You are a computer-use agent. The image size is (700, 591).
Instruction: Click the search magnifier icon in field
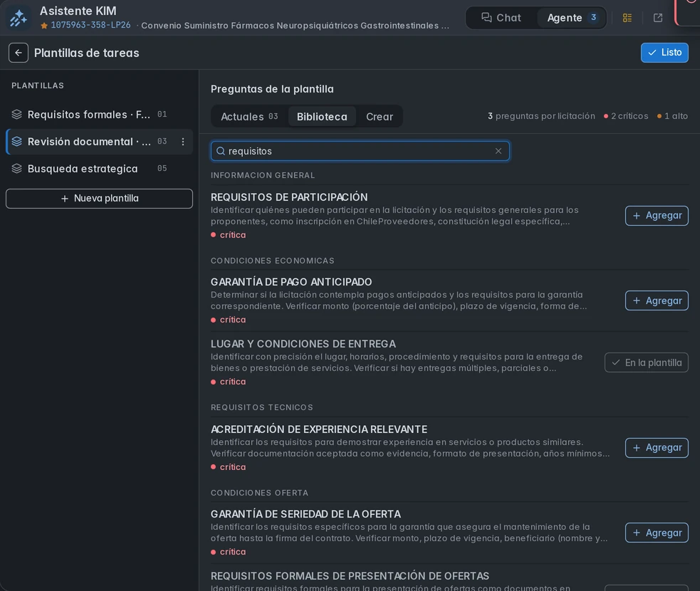point(221,151)
